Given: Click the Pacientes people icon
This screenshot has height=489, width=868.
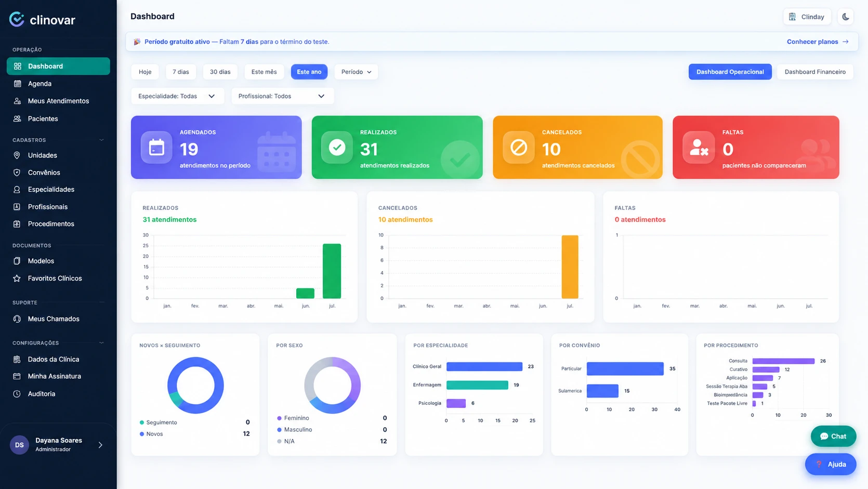Looking at the screenshot, I should click(x=17, y=118).
